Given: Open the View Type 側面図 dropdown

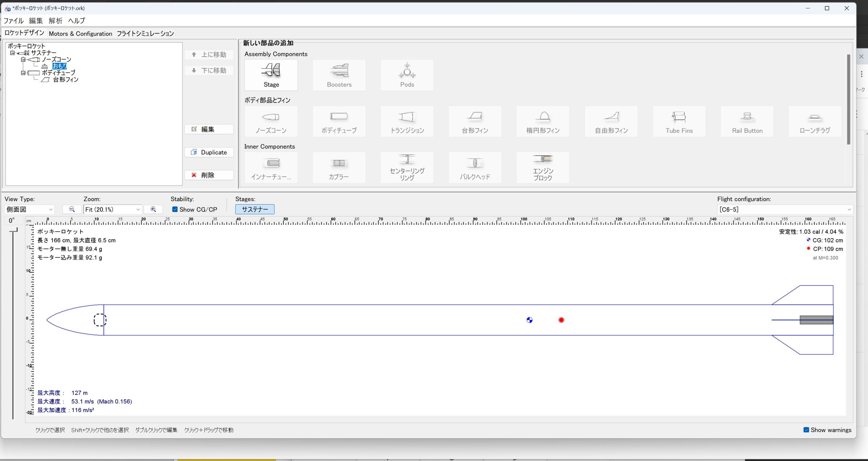Looking at the screenshot, I should [x=29, y=209].
